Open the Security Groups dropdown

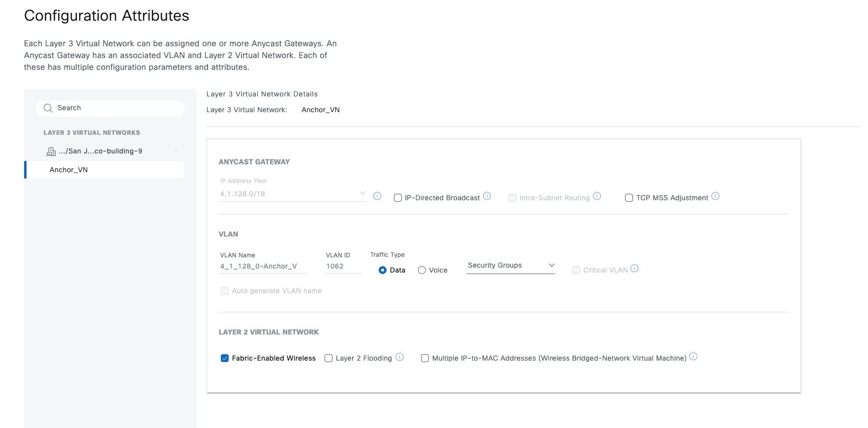pos(510,266)
